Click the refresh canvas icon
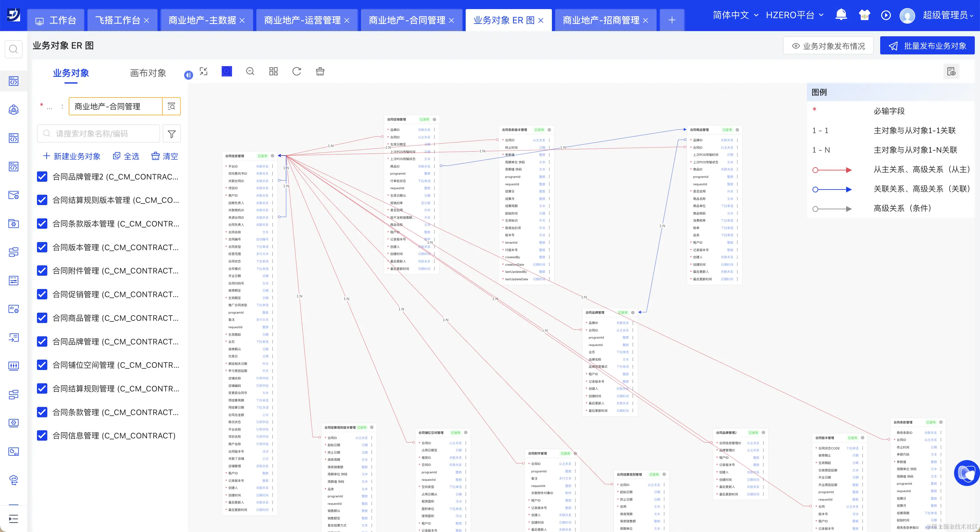 (297, 72)
